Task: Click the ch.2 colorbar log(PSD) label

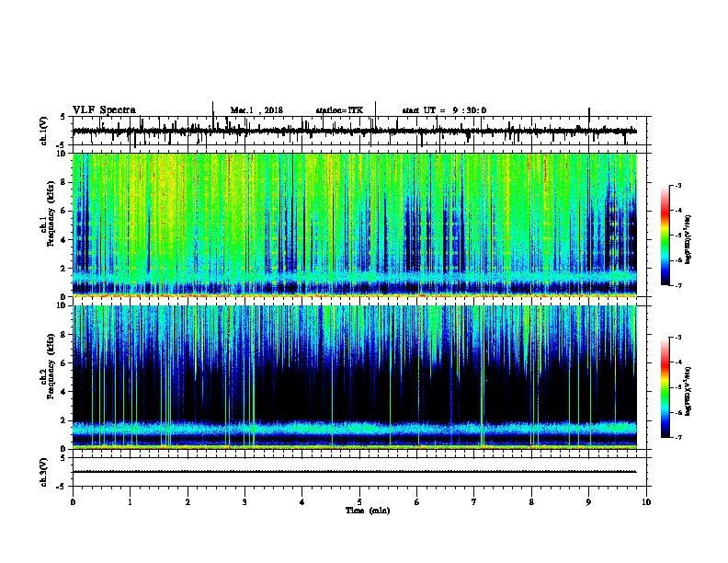Action: click(x=688, y=390)
